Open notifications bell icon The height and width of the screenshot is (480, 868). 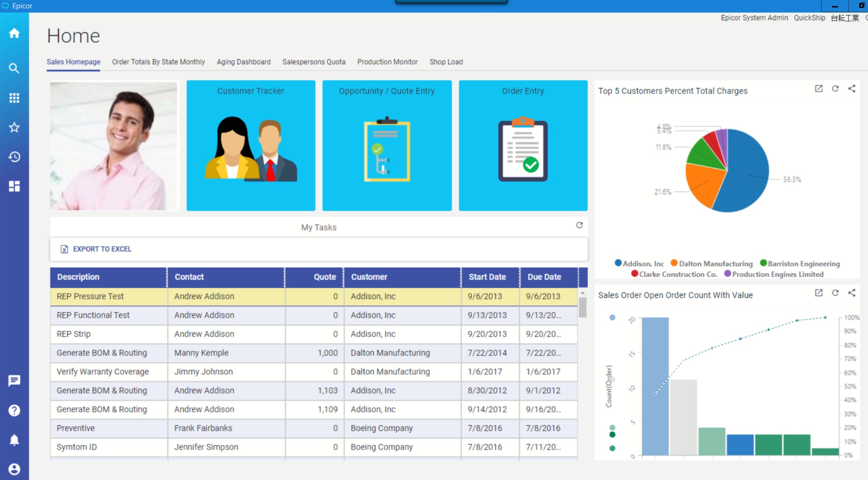14,440
